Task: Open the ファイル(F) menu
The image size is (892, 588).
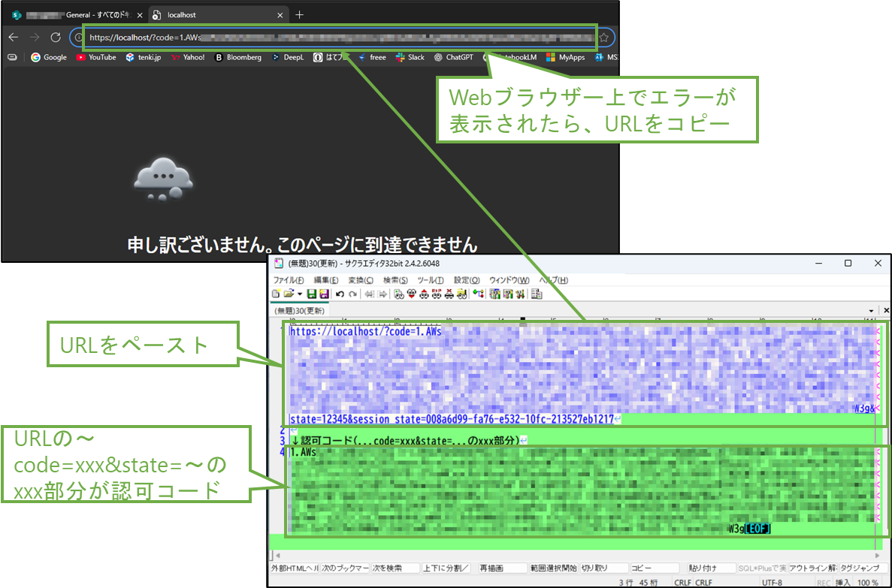Action: (x=289, y=280)
